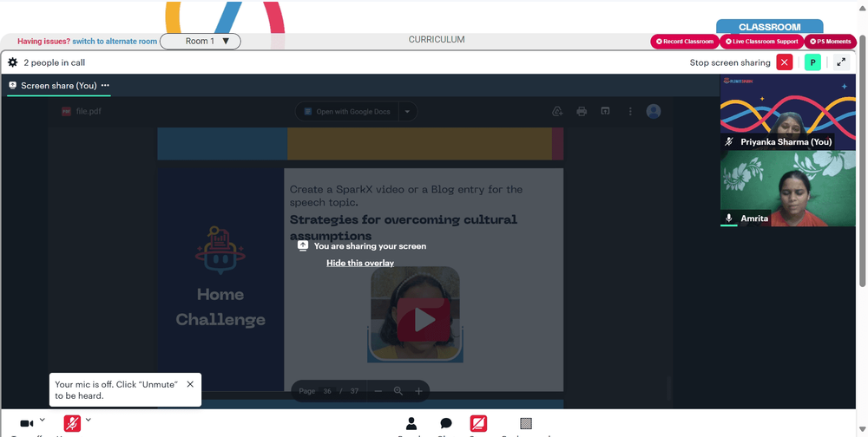Open the CURRICULUM tab

click(437, 40)
